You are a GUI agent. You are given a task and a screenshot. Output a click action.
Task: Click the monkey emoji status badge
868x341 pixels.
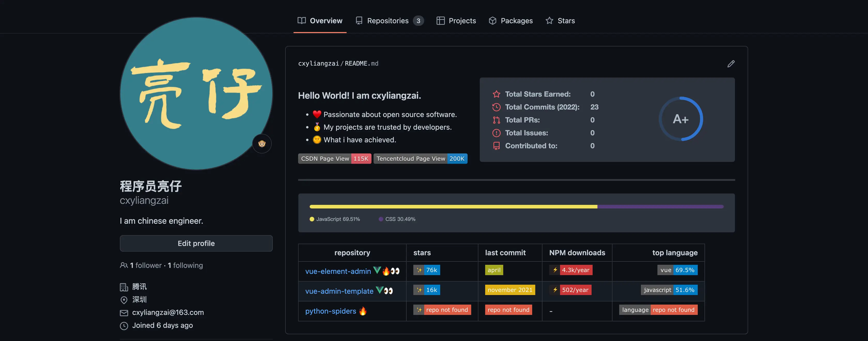coord(262,144)
